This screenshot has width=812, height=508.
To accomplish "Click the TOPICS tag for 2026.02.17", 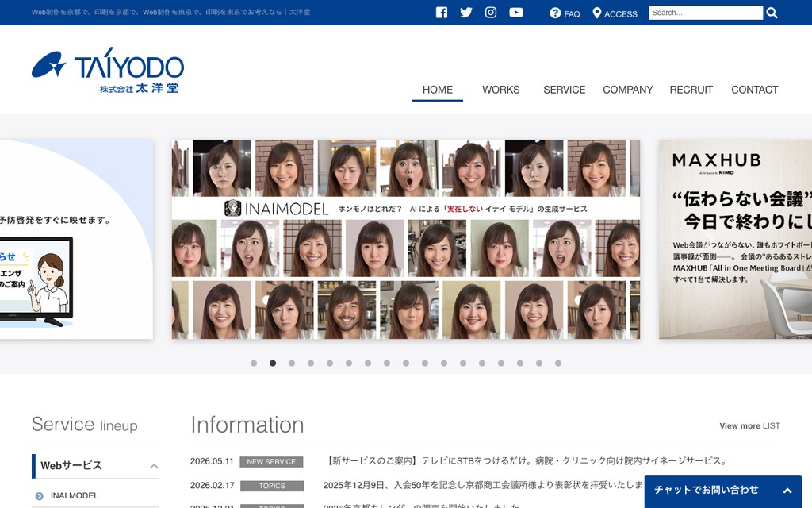I will (271, 486).
